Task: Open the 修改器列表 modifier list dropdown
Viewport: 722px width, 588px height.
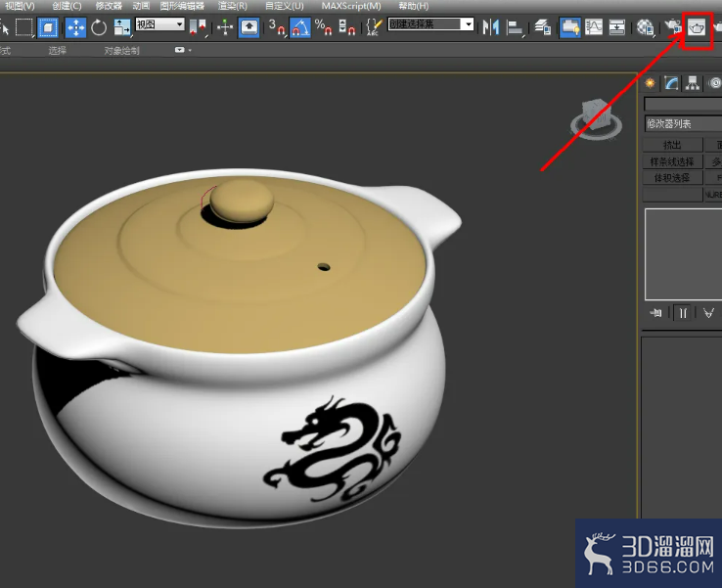Action: click(683, 124)
